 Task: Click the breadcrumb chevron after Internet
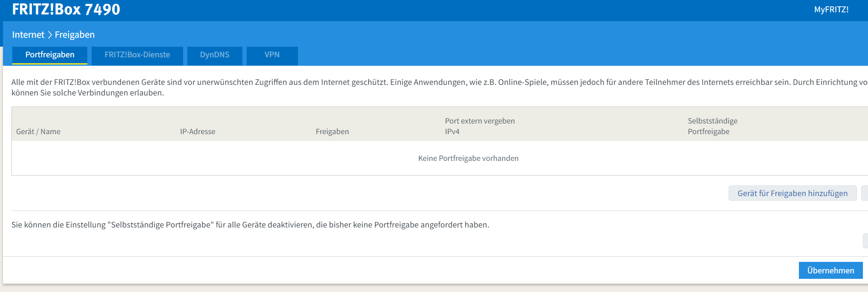tap(50, 35)
